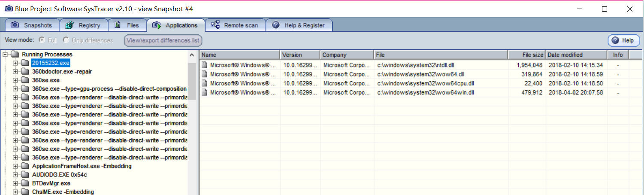This screenshot has height=195, width=644.
Task: Sort by the Name column header
Action: [x=240, y=55]
